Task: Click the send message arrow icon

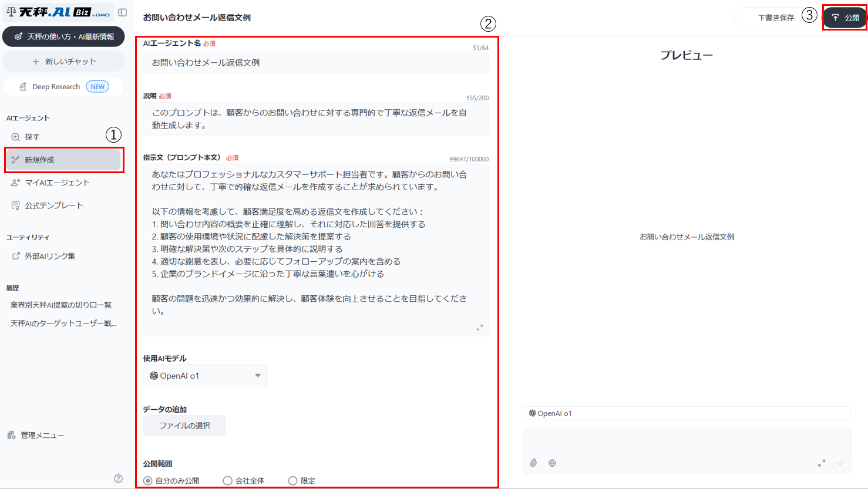Action: coord(840,463)
